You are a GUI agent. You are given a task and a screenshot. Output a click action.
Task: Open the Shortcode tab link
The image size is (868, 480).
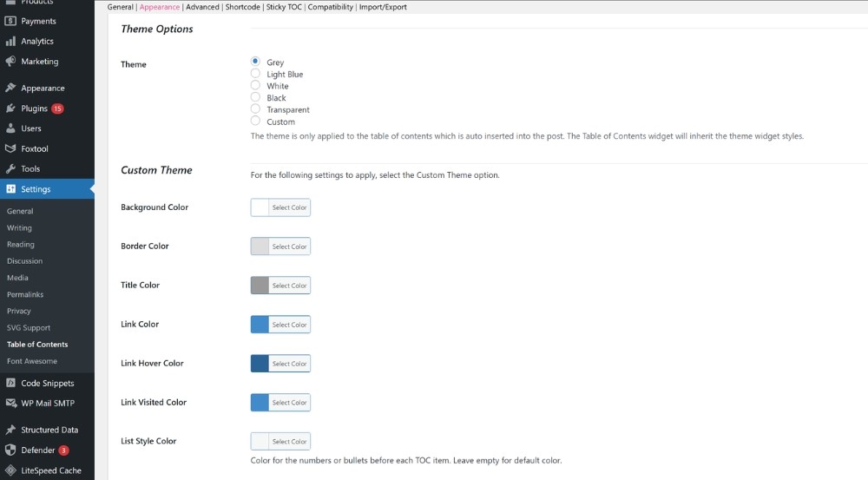[x=242, y=7]
